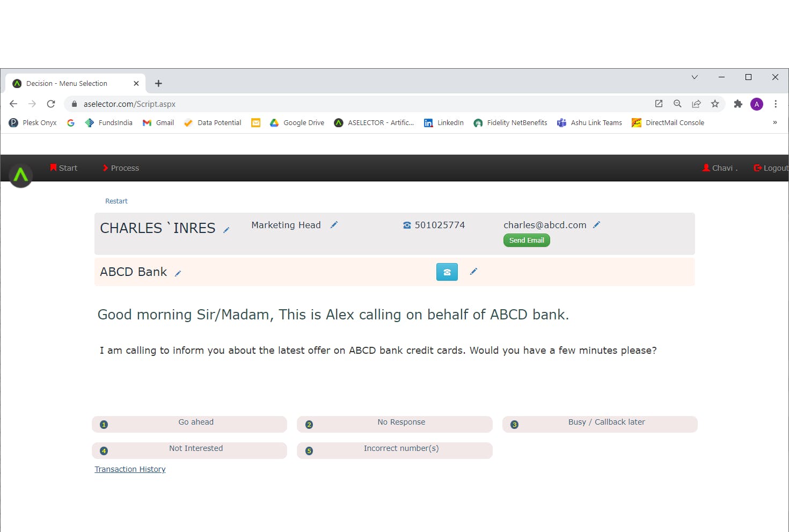789x532 pixels.
Task: Click the yellow mail envelope bookmark icon
Action: (256, 122)
